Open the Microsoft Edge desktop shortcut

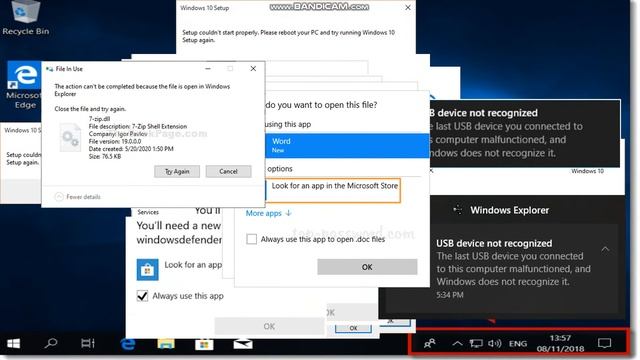point(24,85)
